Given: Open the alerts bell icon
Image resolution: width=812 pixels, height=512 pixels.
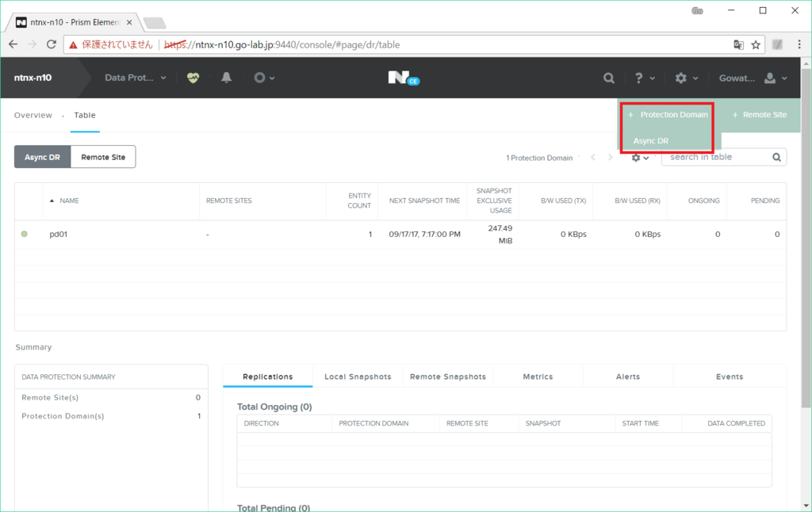Looking at the screenshot, I should click(226, 78).
